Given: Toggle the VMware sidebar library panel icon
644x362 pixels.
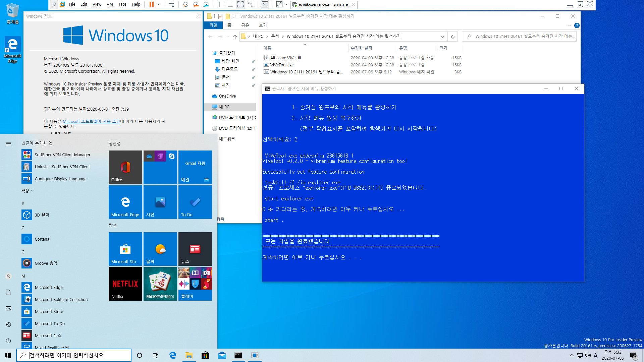Looking at the screenshot, I should (x=220, y=4).
